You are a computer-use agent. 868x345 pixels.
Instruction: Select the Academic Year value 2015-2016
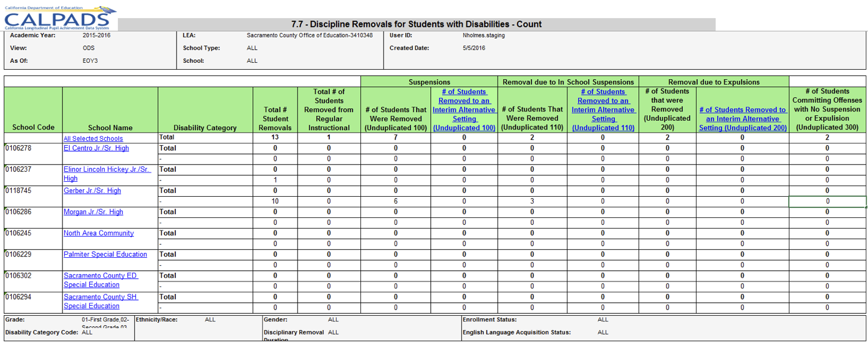tap(97, 35)
